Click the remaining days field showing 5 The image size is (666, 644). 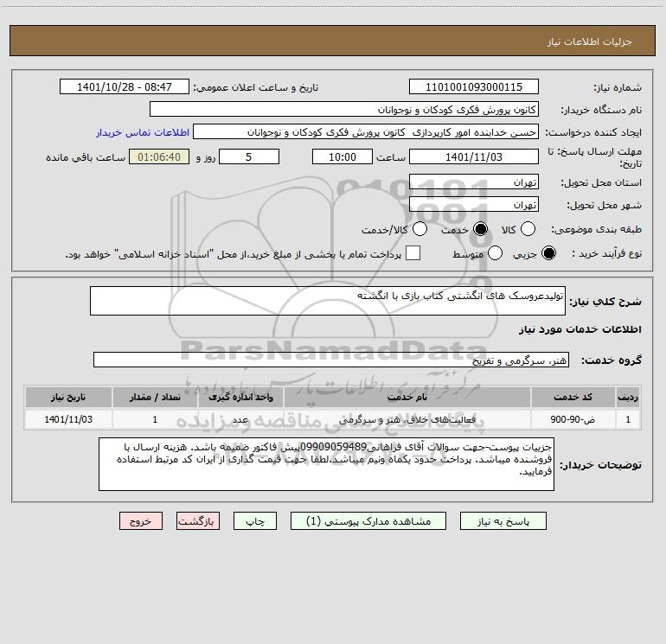click(x=249, y=156)
